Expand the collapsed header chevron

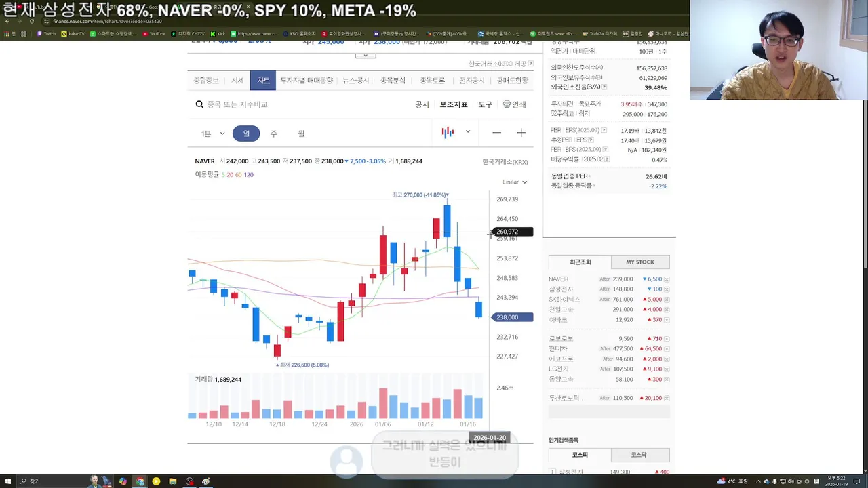point(365,56)
